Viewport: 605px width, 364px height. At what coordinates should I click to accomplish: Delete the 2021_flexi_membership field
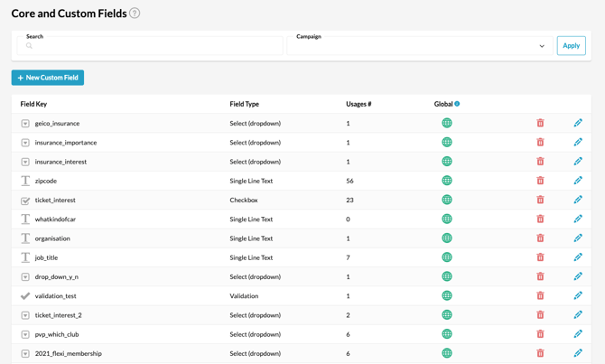pyautogui.click(x=540, y=353)
